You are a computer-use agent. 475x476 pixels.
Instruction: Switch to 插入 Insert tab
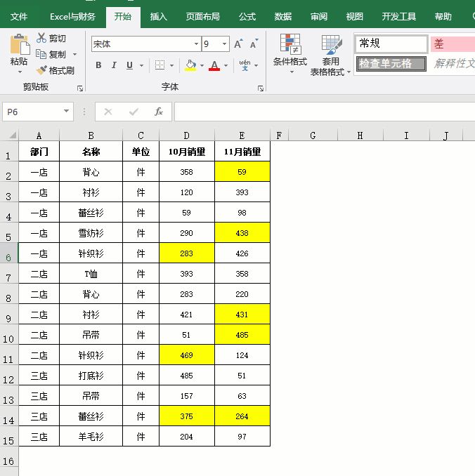[x=159, y=16]
